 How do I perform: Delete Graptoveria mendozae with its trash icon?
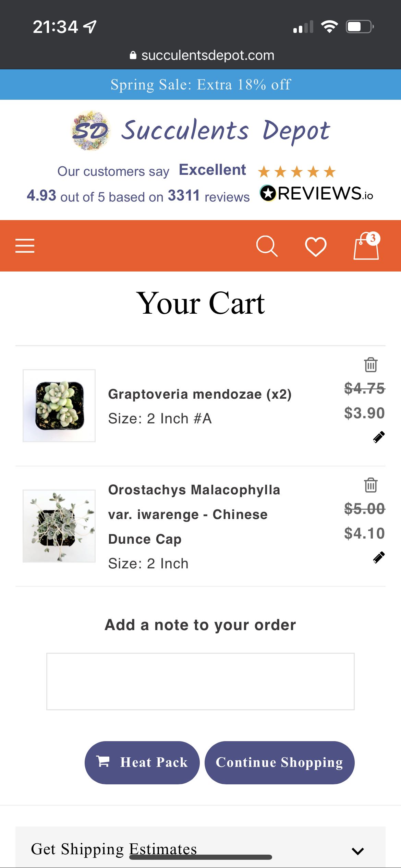click(370, 365)
